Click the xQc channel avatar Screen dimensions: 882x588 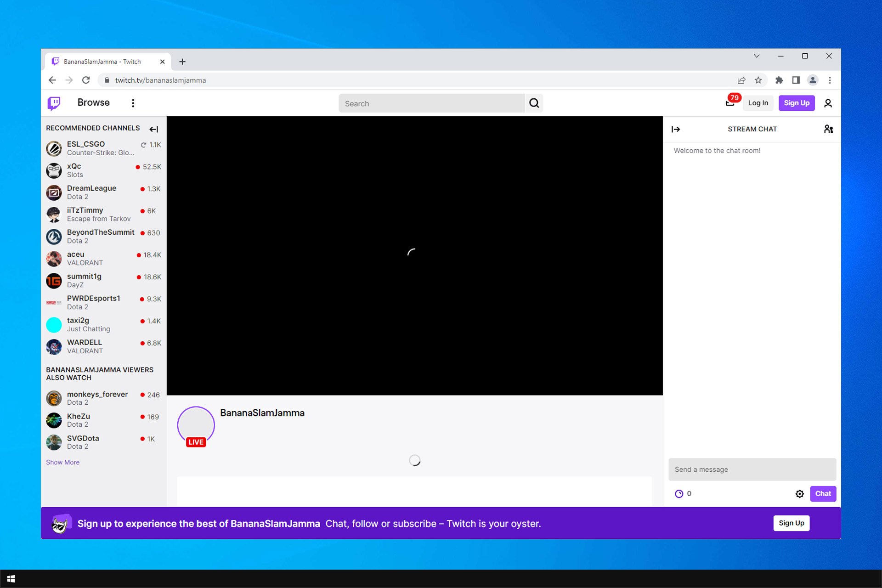tap(54, 171)
